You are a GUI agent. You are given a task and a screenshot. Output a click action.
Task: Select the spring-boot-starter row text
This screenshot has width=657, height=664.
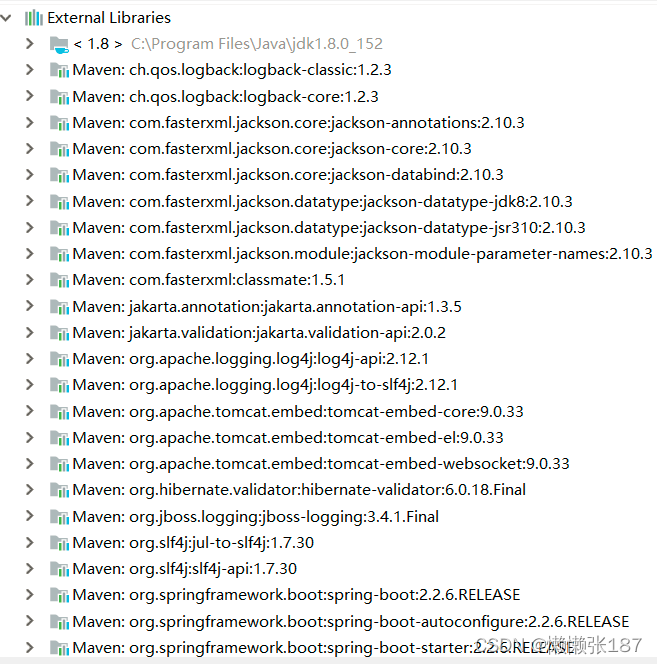tap(323, 648)
